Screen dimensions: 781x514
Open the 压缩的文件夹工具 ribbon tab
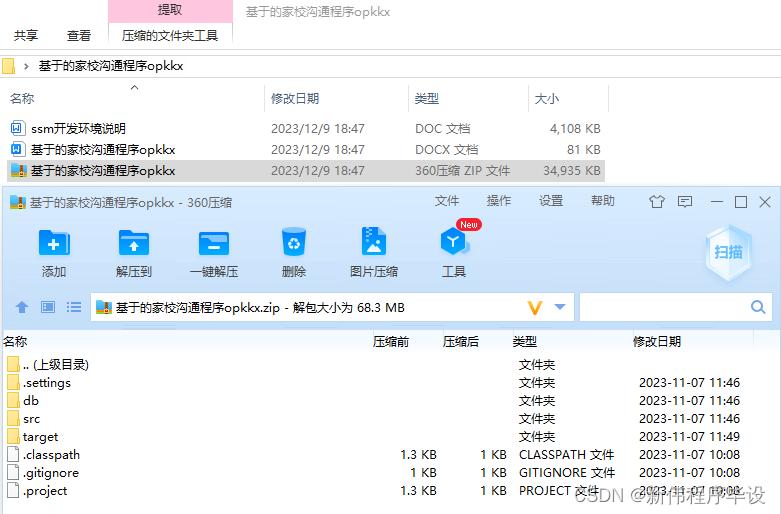170,35
